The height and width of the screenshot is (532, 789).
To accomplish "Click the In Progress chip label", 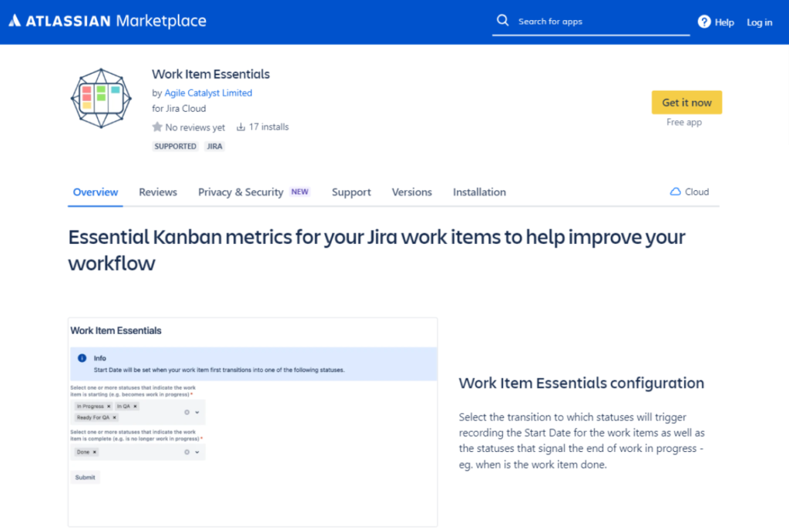I will coord(90,407).
